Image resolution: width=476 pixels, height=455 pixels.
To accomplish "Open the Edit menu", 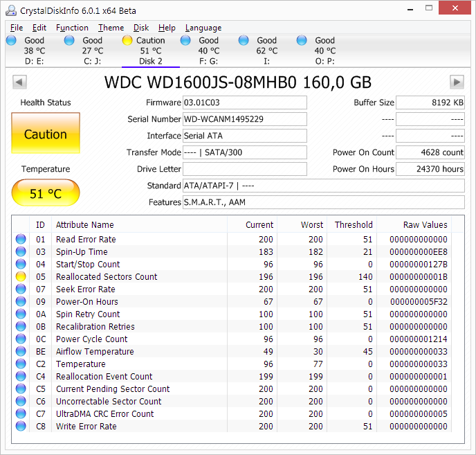I will (x=39, y=28).
